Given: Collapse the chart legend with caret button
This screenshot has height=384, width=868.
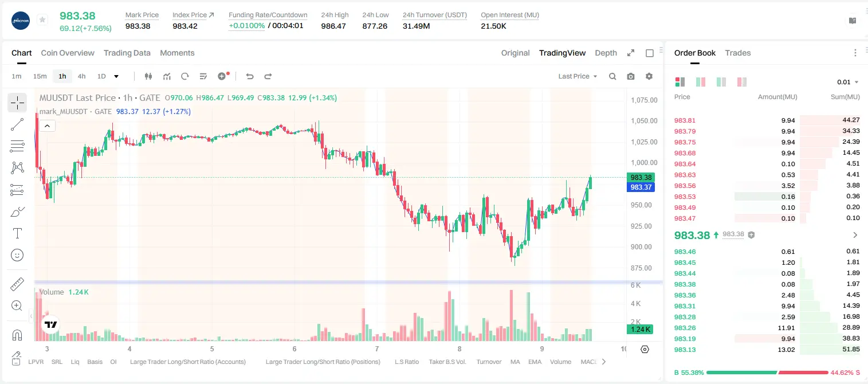Looking at the screenshot, I should (47, 126).
